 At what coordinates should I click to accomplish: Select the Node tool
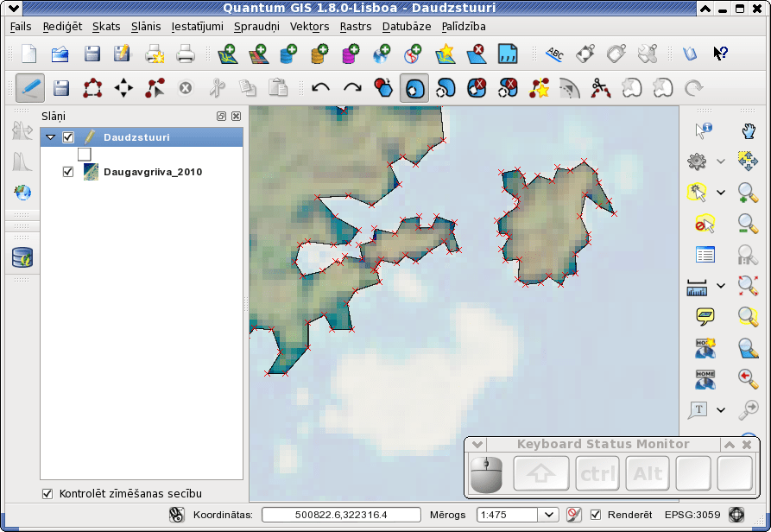click(155, 88)
